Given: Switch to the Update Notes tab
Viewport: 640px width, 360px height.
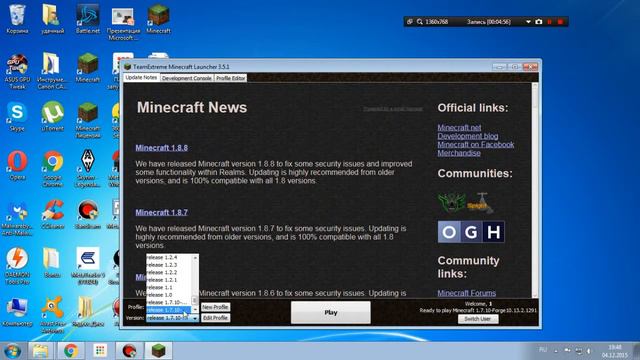Looking at the screenshot, I should [x=141, y=78].
